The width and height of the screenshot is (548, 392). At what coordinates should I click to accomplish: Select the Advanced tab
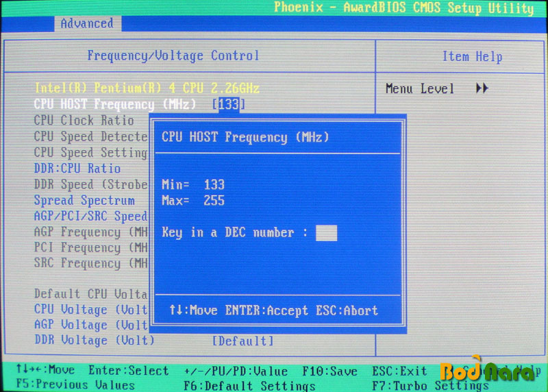tap(88, 23)
